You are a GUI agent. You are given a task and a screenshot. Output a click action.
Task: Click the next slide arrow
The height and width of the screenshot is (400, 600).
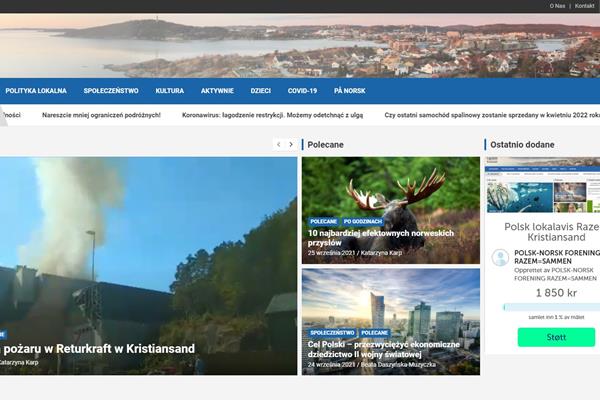291,144
